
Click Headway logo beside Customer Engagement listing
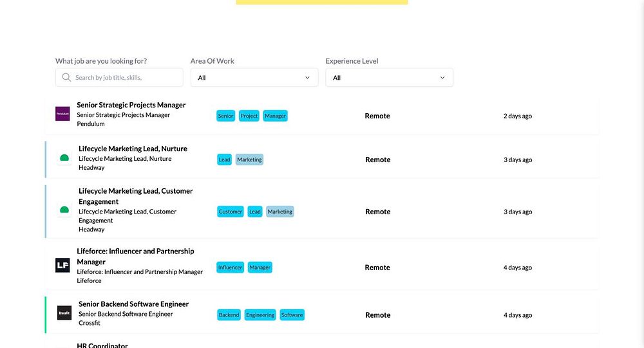[64, 210]
